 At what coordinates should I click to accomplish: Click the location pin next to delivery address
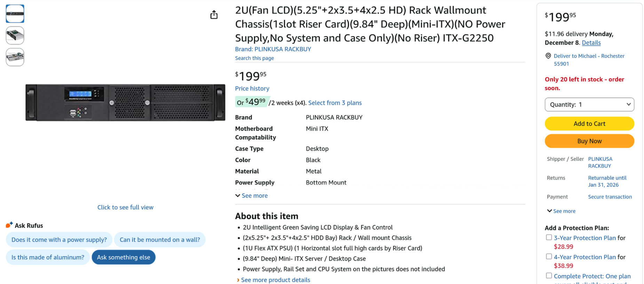point(548,56)
